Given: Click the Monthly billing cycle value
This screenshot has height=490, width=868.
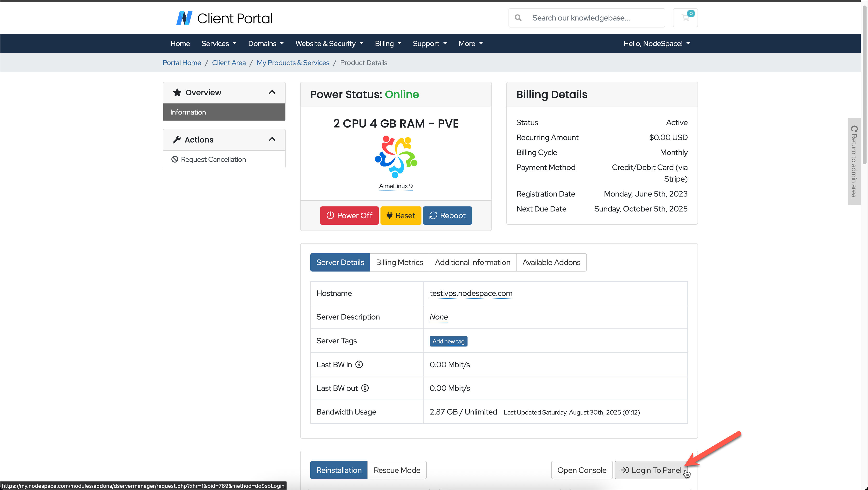Looking at the screenshot, I should tap(674, 152).
